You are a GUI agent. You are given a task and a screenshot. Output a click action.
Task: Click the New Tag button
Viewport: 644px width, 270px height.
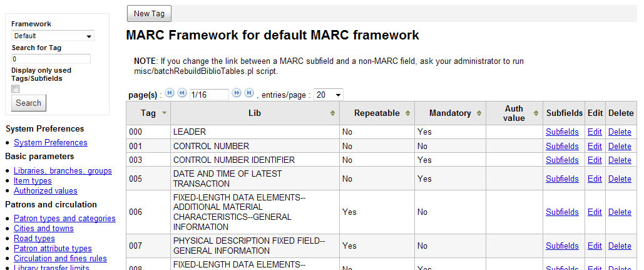pos(149,13)
